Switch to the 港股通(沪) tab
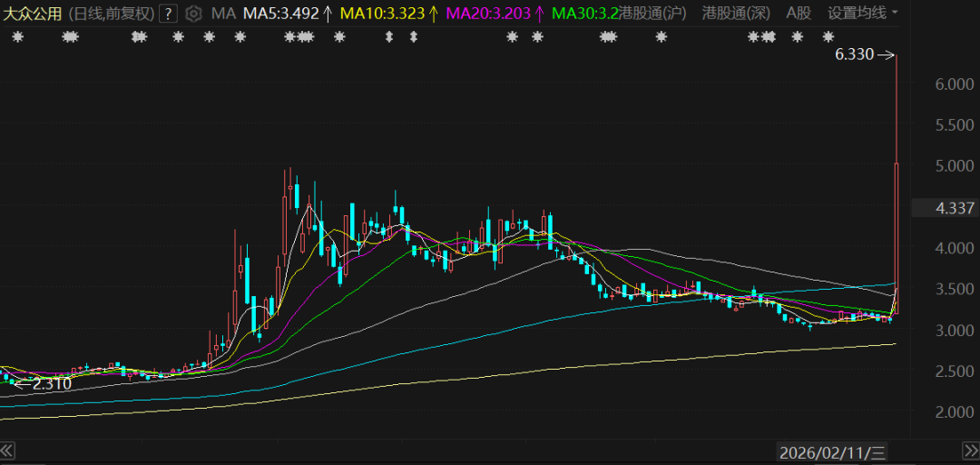 [652, 14]
